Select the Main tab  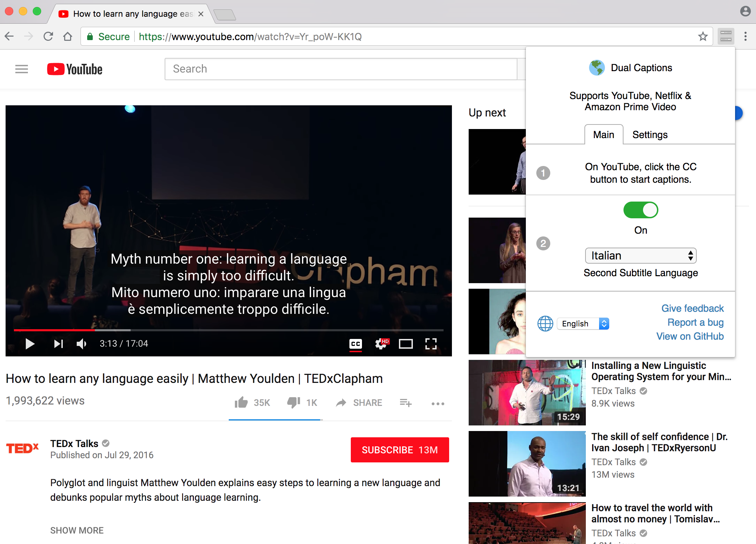click(604, 135)
